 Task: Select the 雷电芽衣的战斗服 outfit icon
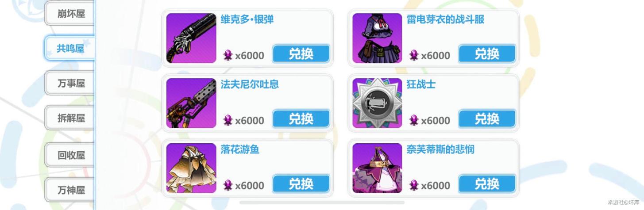[377, 38]
